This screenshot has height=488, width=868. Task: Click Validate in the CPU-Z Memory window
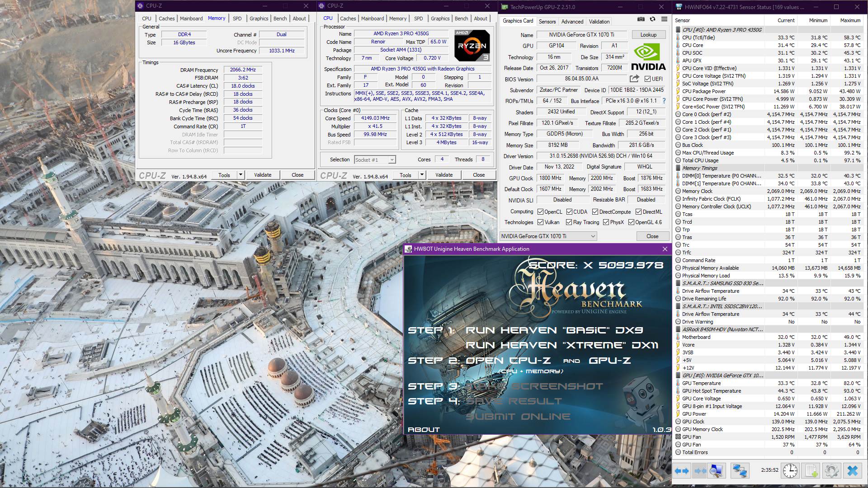click(x=263, y=175)
